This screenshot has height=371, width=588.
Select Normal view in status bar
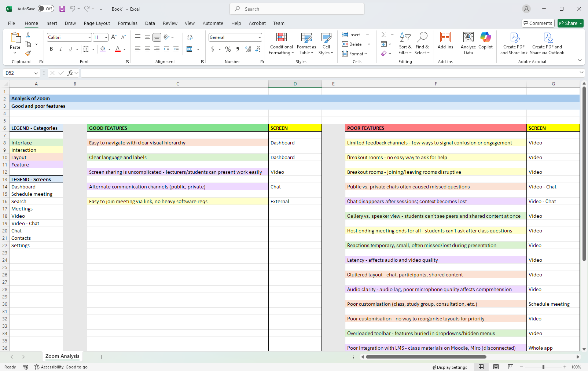pos(481,367)
